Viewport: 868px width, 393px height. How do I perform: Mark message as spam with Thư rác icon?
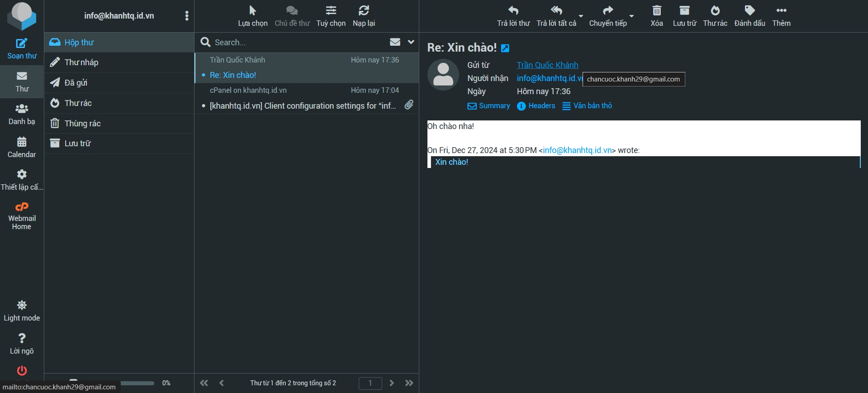(715, 10)
